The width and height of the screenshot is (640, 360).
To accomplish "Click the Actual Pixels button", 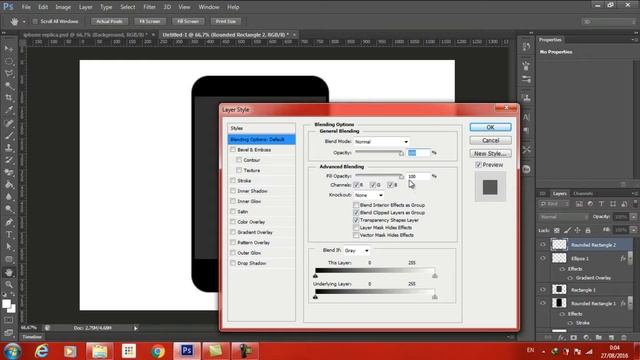I will click(109, 21).
